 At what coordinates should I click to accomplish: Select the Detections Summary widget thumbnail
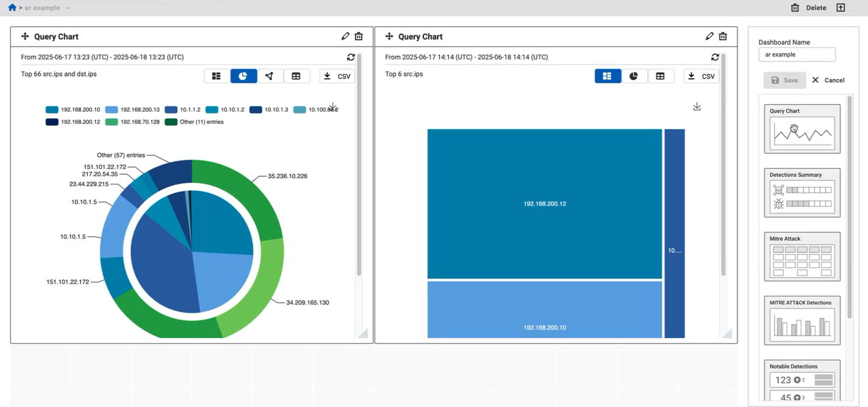click(x=802, y=193)
